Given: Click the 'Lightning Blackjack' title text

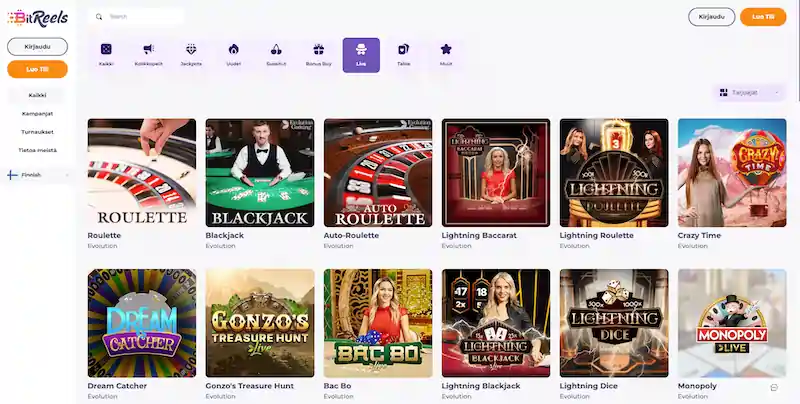Looking at the screenshot, I should click(x=481, y=386).
